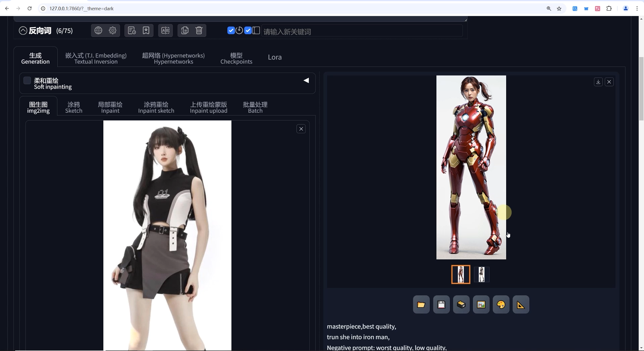Download the generated image via download icon
644x351 pixels.
[x=598, y=82]
